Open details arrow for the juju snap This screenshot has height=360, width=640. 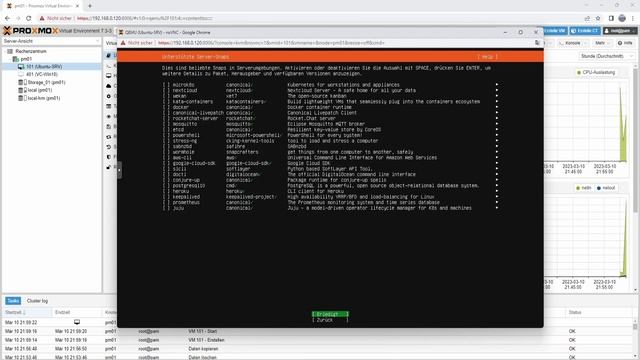[497, 208]
